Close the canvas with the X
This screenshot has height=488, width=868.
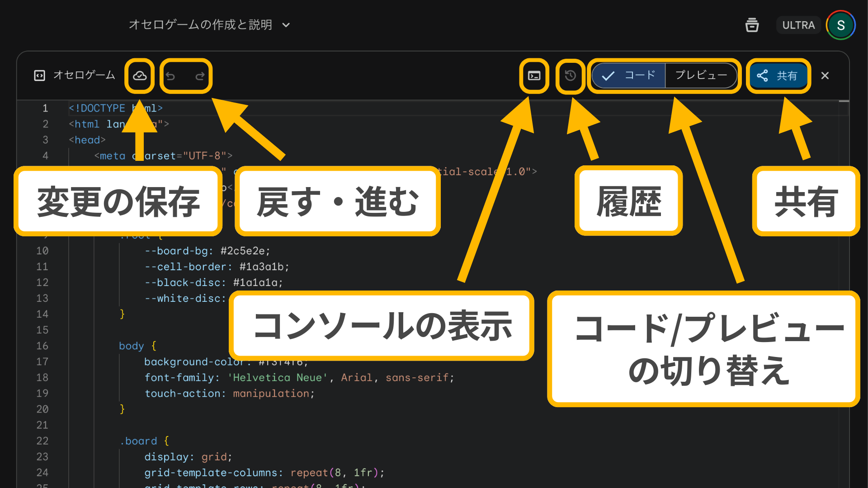coord(825,75)
